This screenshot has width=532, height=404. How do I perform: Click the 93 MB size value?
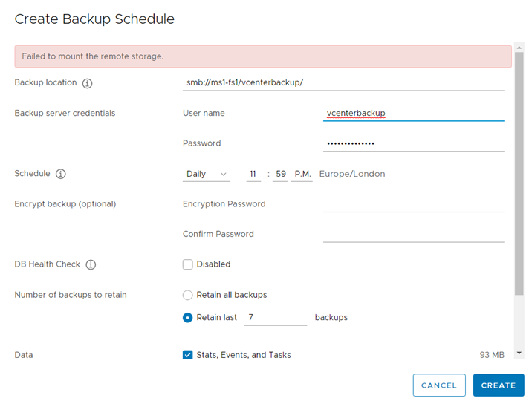pos(492,355)
